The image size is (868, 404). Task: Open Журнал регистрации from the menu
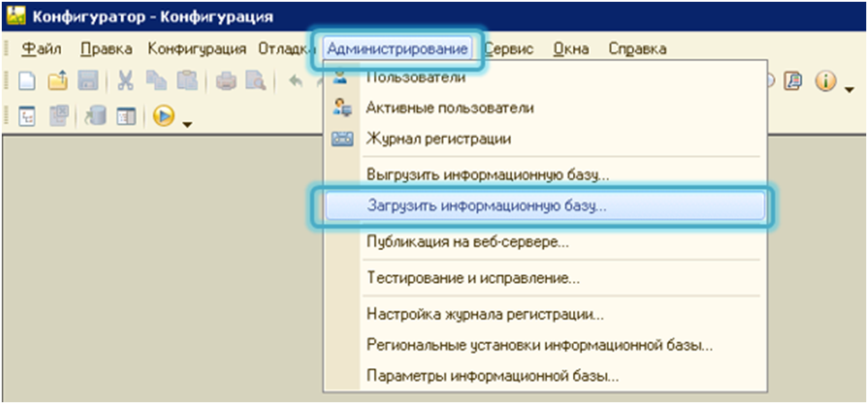544,139
